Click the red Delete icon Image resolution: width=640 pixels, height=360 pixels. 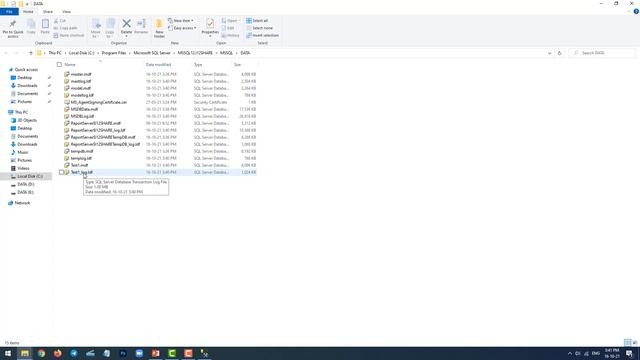[x=127, y=24]
